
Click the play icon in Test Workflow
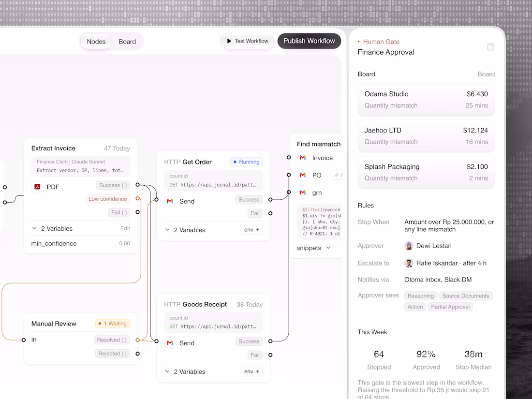point(229,41)
